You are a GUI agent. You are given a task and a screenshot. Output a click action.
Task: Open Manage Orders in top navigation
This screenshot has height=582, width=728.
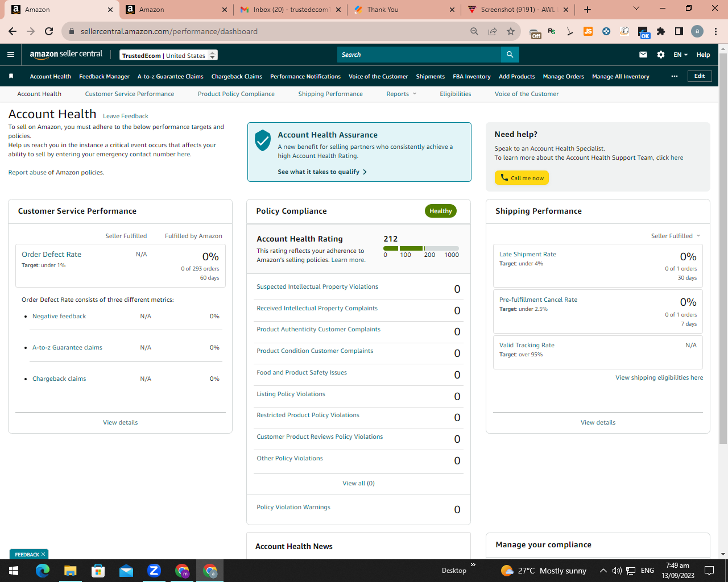pos(564,77)
